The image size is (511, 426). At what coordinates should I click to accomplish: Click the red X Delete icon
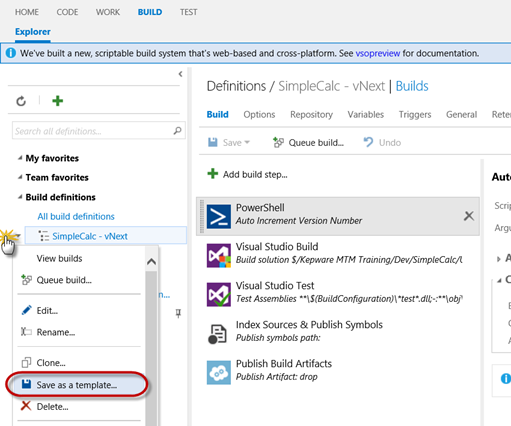pyautogui.click(x=26, y=406)
